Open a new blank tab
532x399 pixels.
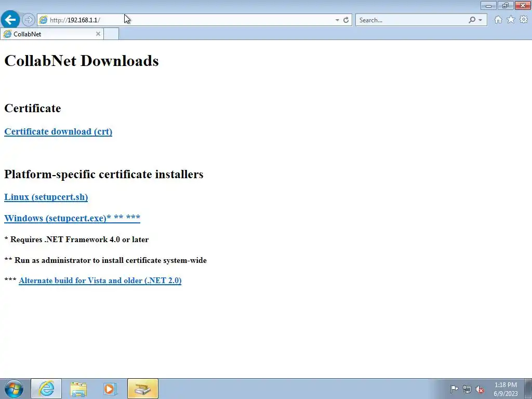111,34
